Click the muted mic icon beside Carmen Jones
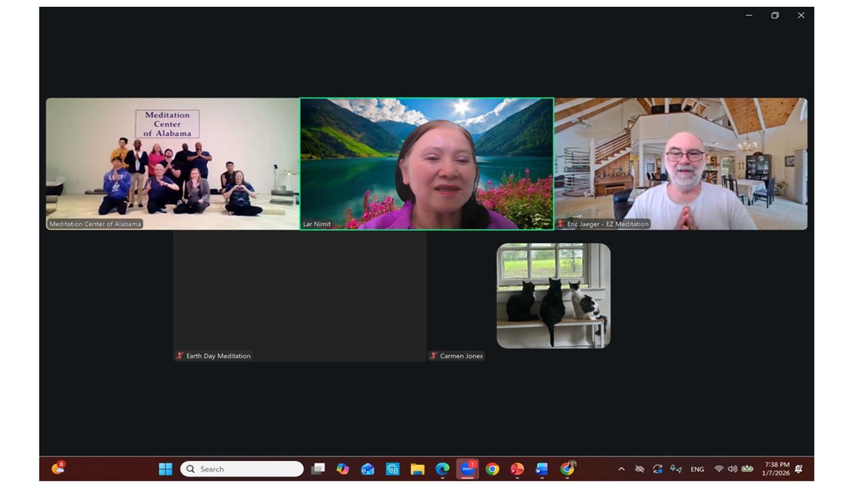868x488 pixels. pyautogui.click(x=433, y=356)
